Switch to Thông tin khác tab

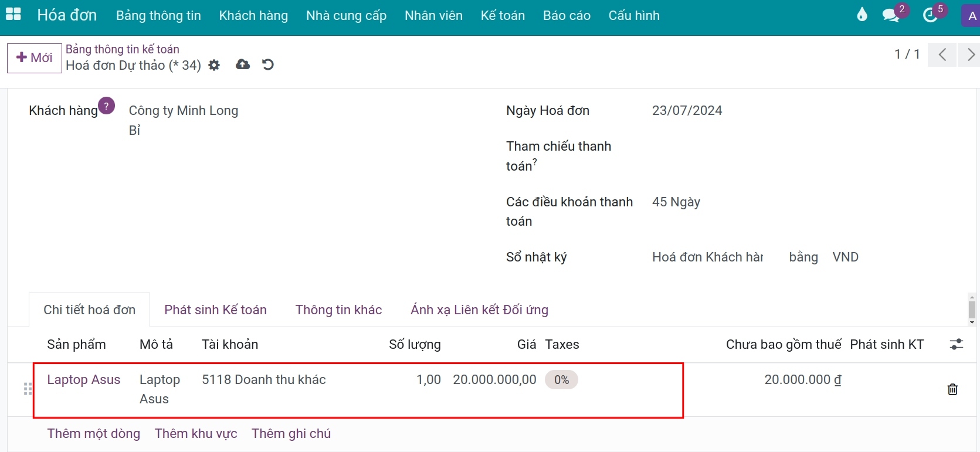338,310
